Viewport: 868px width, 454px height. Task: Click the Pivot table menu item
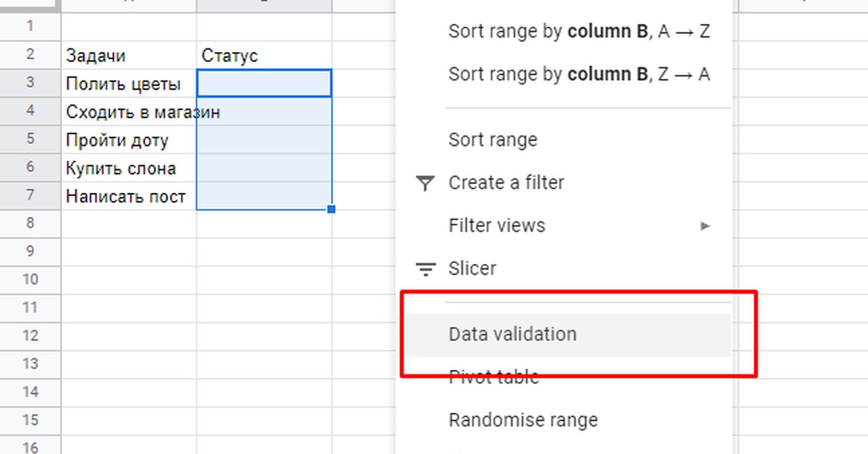pyautogui.click(x=493, y=377)
